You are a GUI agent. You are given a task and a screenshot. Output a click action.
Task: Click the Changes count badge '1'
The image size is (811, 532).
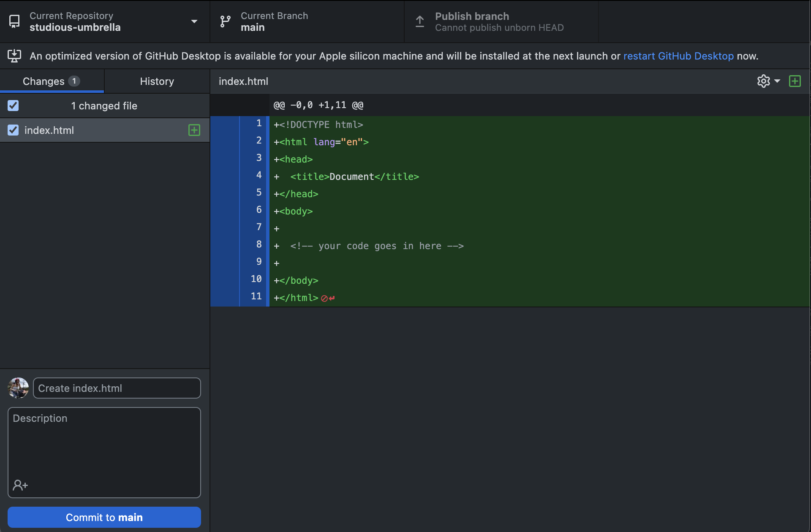point(74,81)
